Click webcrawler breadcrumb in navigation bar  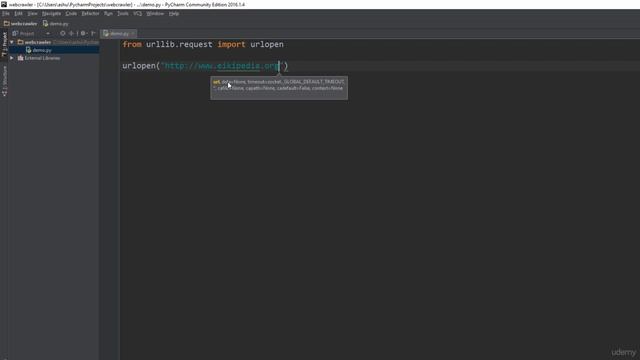20,24
